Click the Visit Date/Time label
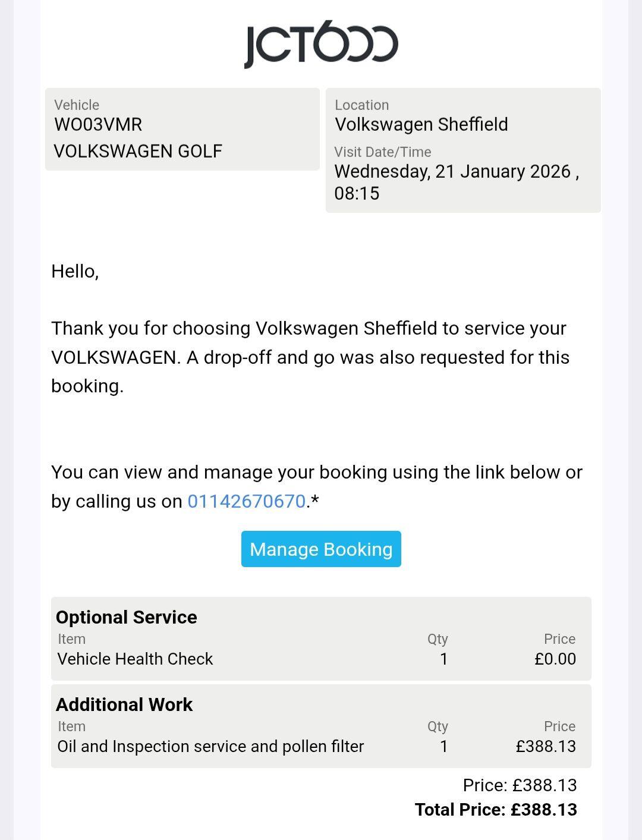 tap(382, 152)
